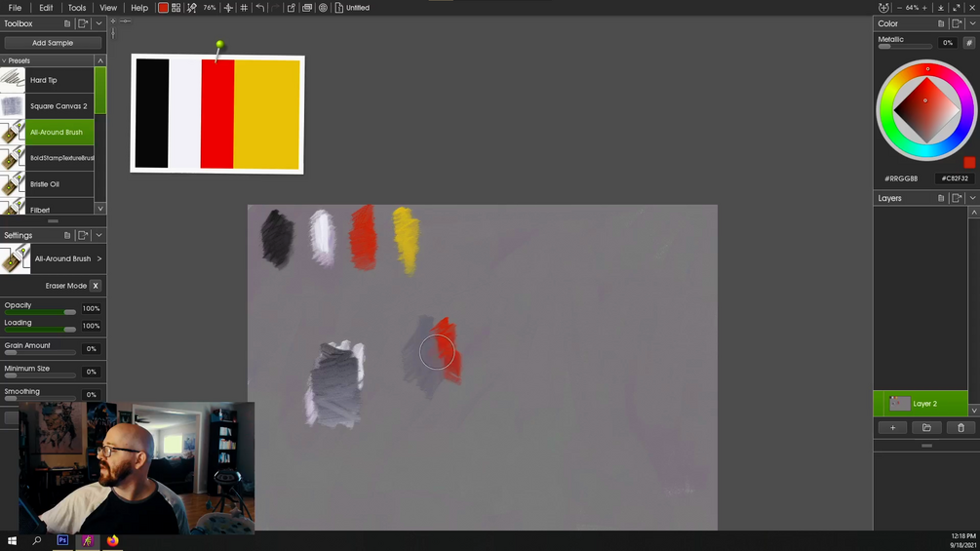Select the Bristle Oil preset

click(47, 184)
